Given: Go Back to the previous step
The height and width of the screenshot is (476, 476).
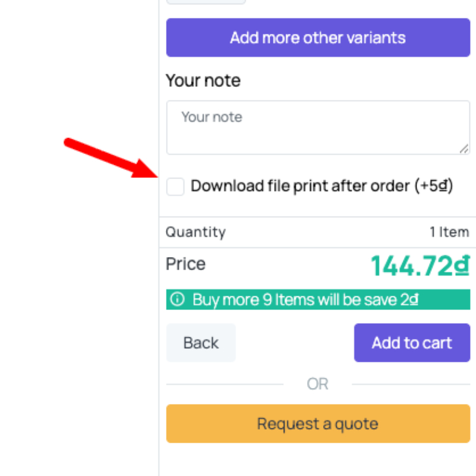Looking at the screenshot, I should [x=201, y=343].
